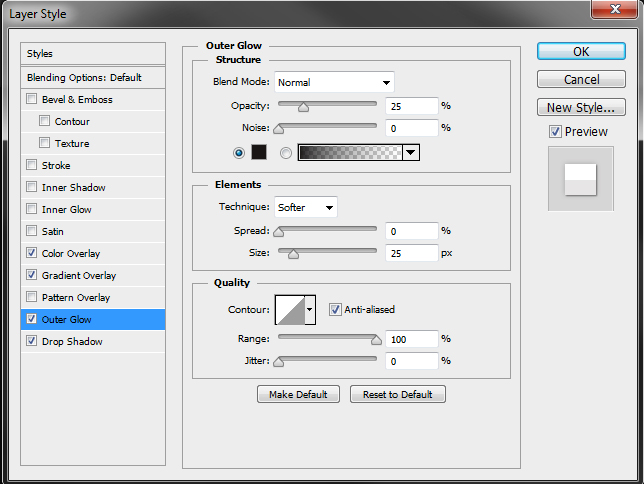The image size is (644, 484).
Task: Toggle the Anti-aliased checkbox
Action: [335, 310]
